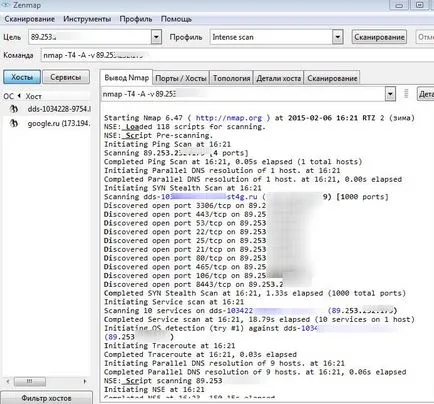Click the Zenmap application icon in title bar

[6, 5]
